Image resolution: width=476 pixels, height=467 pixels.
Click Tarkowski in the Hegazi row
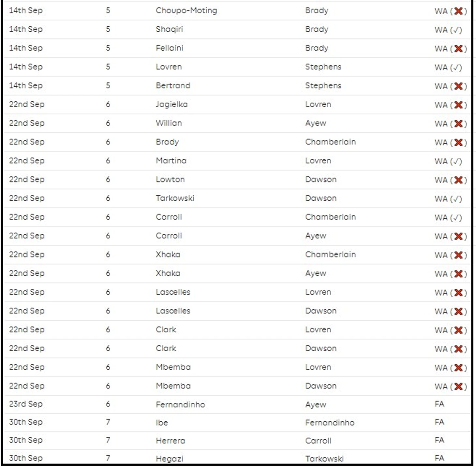pos(324,459)
